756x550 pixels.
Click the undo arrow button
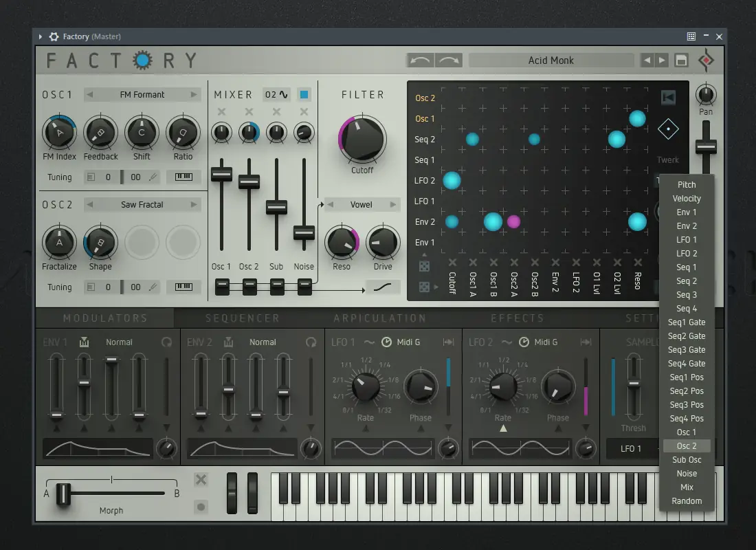point(421,60)
